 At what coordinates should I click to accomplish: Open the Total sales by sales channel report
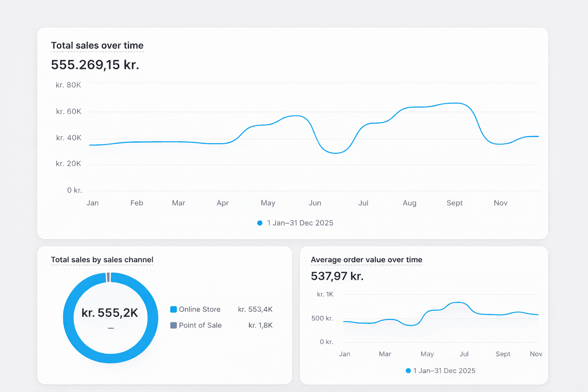[x=102, y=260]
